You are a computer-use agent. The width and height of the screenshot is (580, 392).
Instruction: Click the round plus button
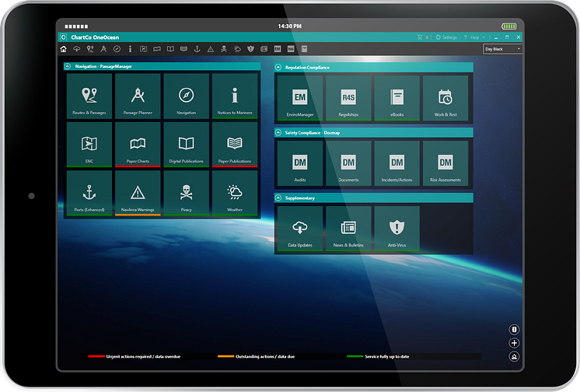point(514,343)
